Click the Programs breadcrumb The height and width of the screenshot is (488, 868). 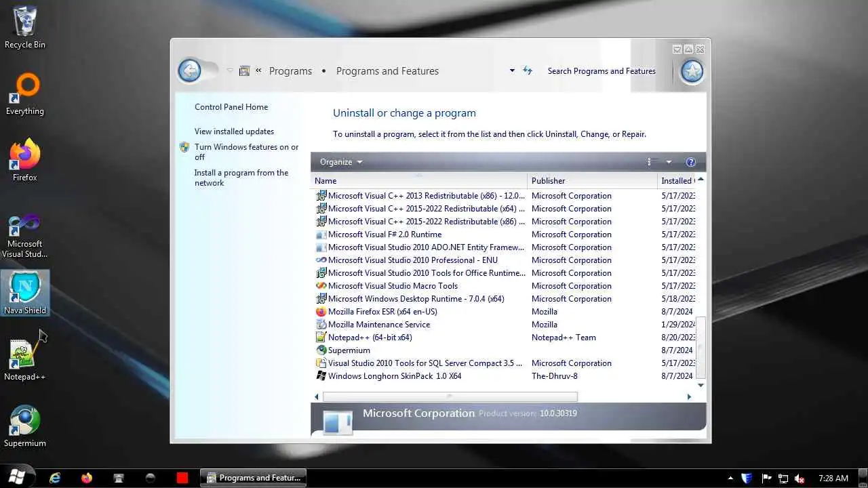(x=290, y=70)
